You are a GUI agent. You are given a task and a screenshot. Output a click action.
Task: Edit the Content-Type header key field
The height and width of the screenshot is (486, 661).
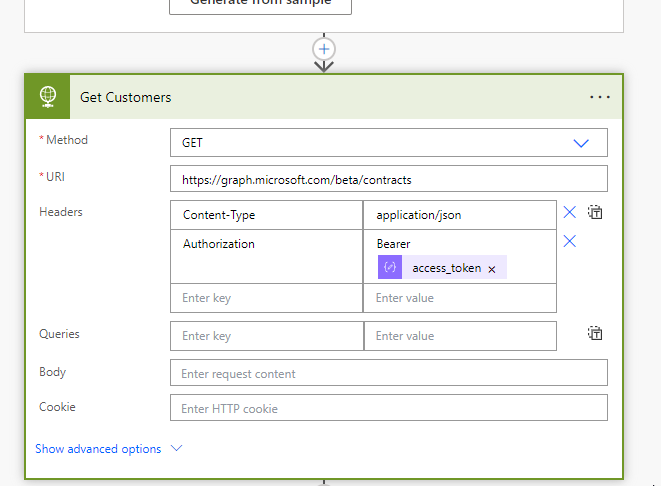[x=266, y=215]
